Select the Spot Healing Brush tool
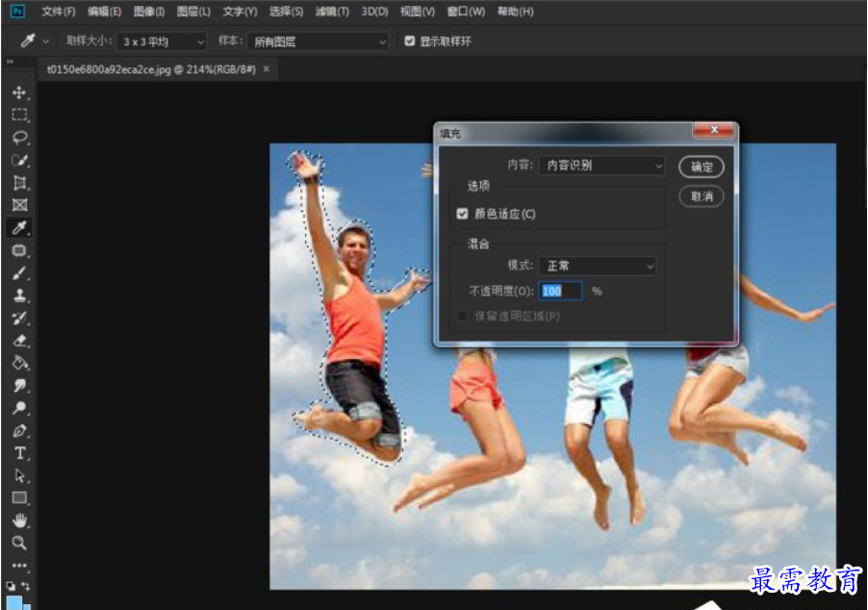 click(20, 250)
